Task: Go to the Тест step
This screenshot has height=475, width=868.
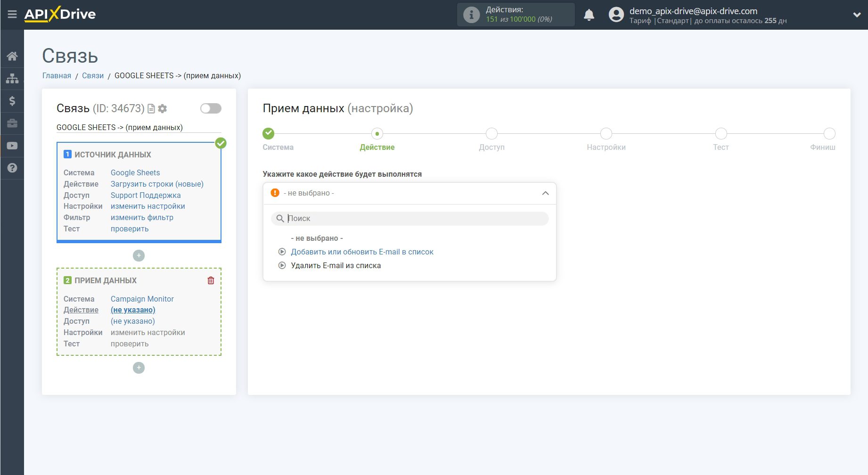Action: coord(721,134)
